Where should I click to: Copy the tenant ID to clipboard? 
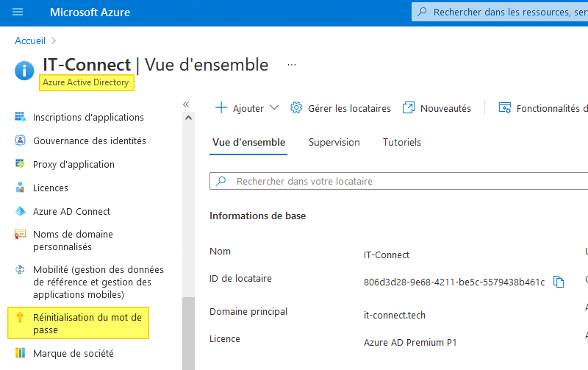(x=559, y=282)
